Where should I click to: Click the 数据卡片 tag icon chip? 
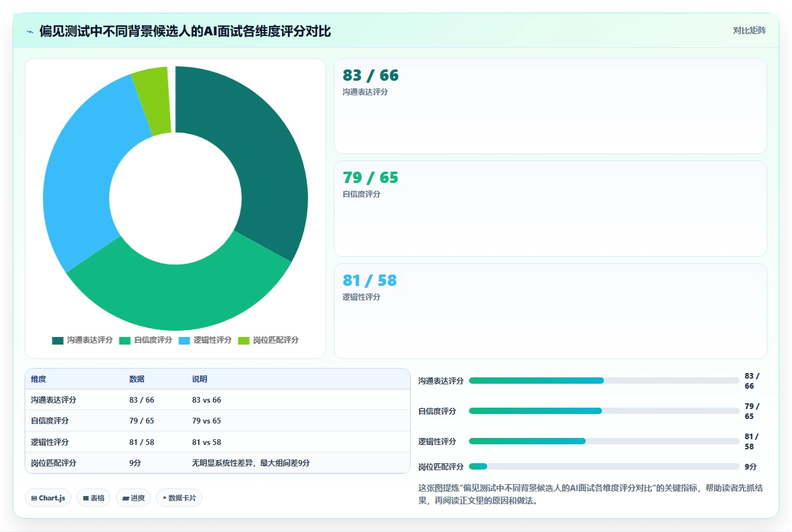coord(179,498)
